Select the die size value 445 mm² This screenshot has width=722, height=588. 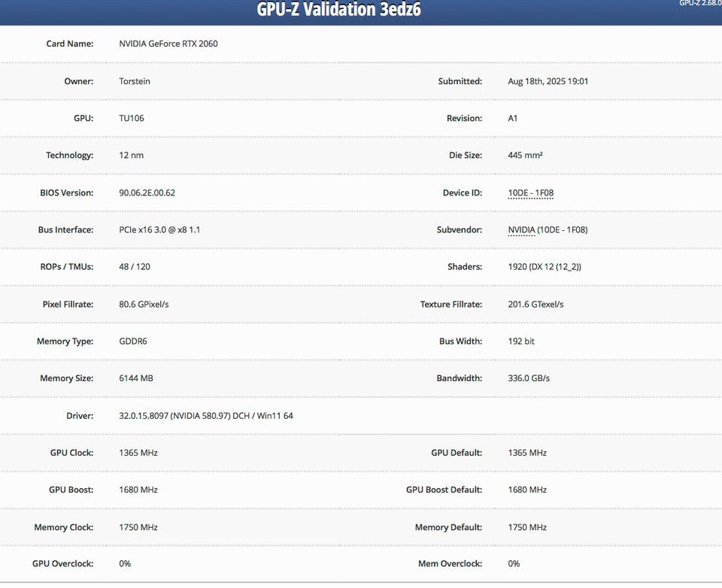tap(525, 155)
